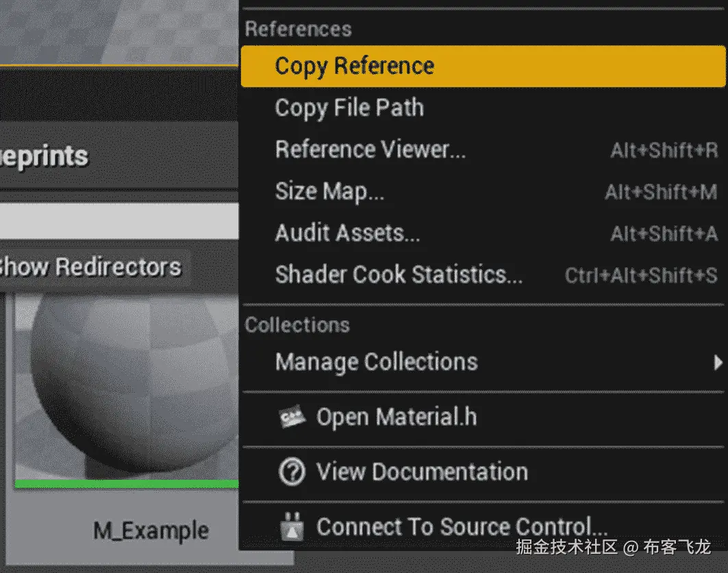This screenshot has height=573, width=728.
Task: Click the View Documentation text
Action: pos(422,472)
